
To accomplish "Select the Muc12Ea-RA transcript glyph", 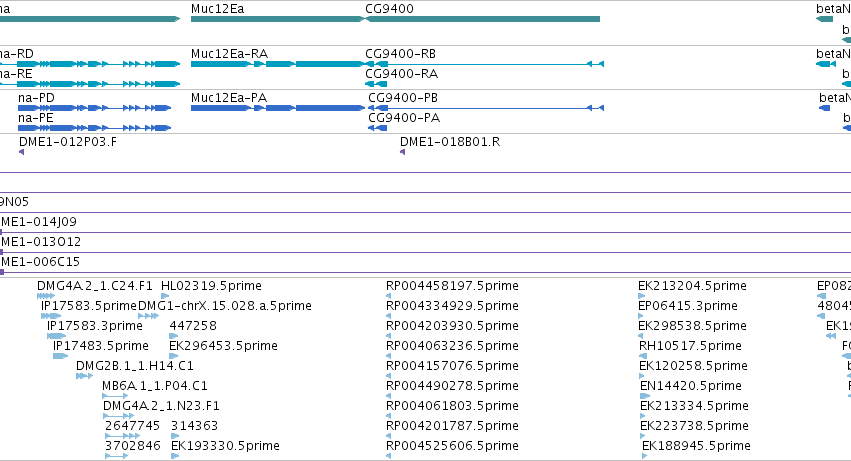I will [277, 64].
